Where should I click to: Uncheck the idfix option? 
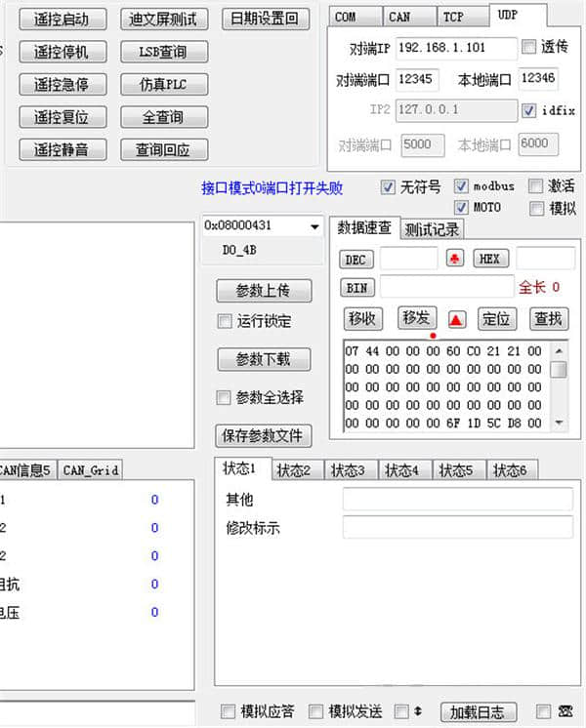pos(528,111)
